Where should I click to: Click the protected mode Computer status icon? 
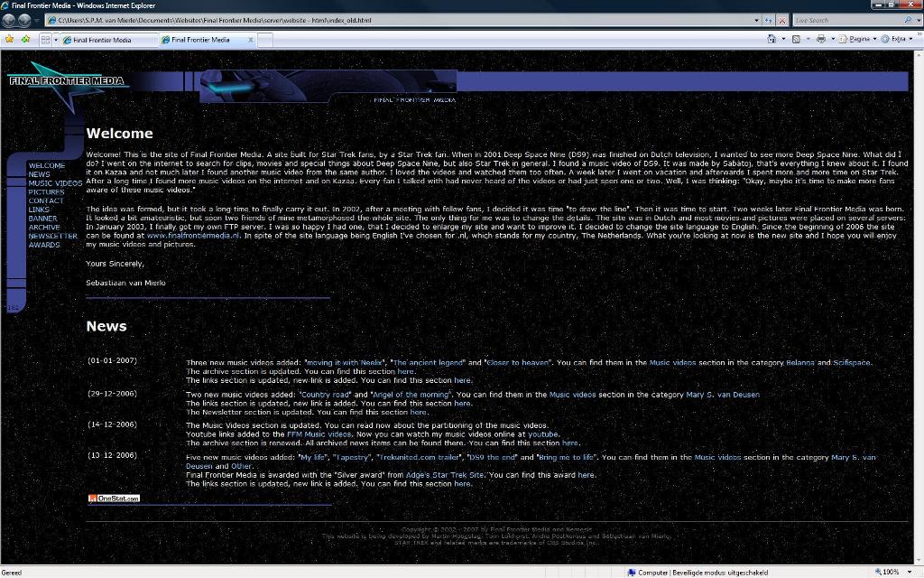coord(632,572)
